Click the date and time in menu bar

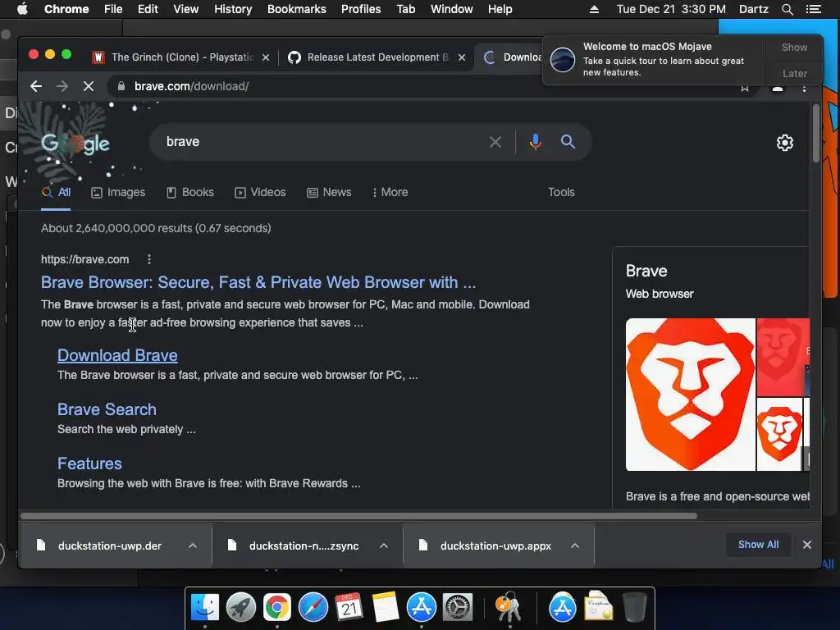[x=671, y=9]
